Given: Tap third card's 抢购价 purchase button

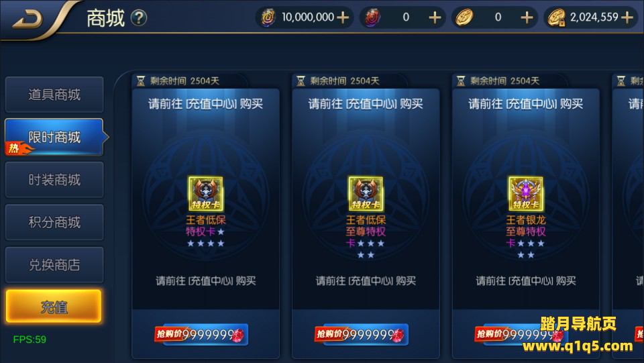Looking at the screenshot, I should click(522, 335).
